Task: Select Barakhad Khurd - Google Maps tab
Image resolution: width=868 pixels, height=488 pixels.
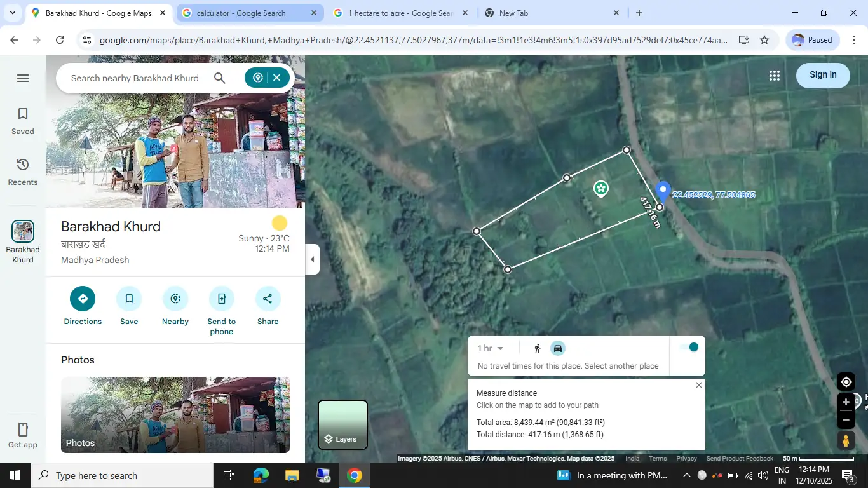Action: (98, 13)
